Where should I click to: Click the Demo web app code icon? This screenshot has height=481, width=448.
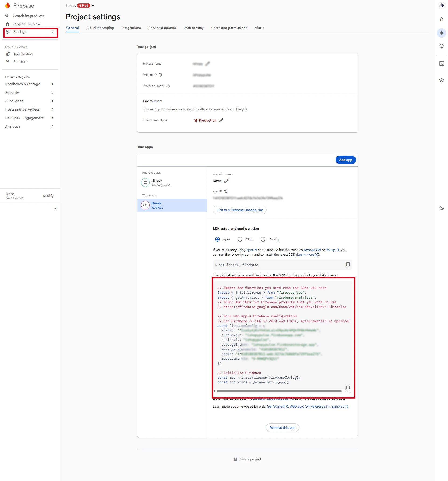145,205
